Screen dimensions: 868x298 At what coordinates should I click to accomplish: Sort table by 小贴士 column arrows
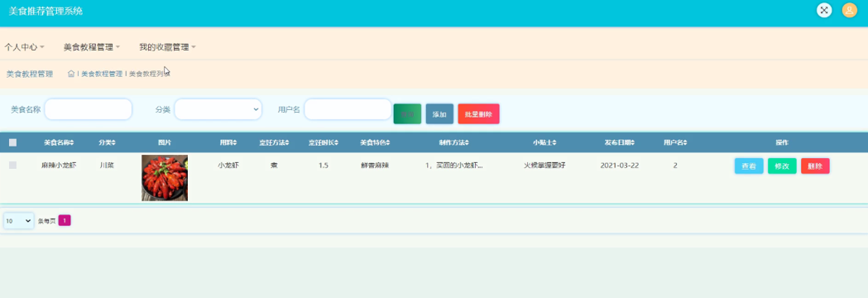point(554,143)
